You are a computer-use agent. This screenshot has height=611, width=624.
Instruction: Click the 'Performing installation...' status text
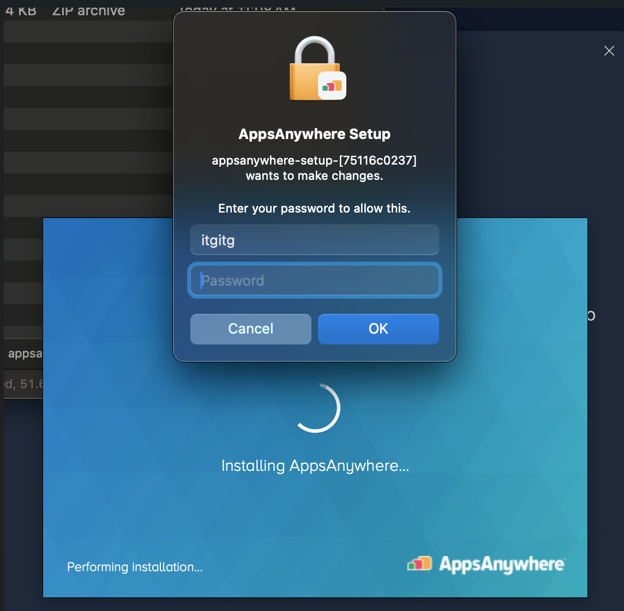point(135,567)
